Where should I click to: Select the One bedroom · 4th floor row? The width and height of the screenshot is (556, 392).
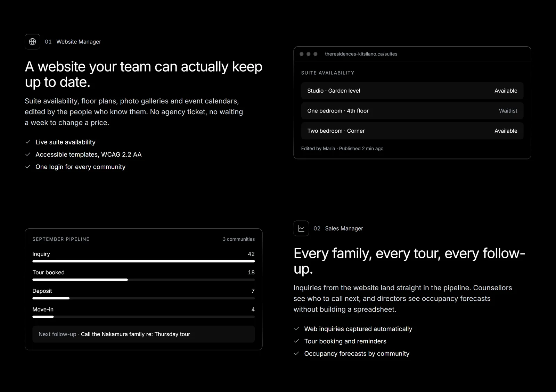(412, 111)
